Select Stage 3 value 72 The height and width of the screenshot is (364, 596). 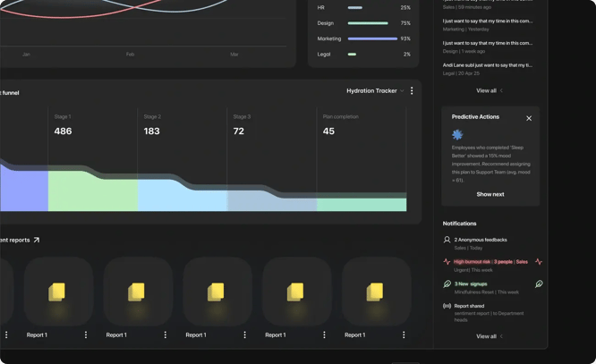239,131
